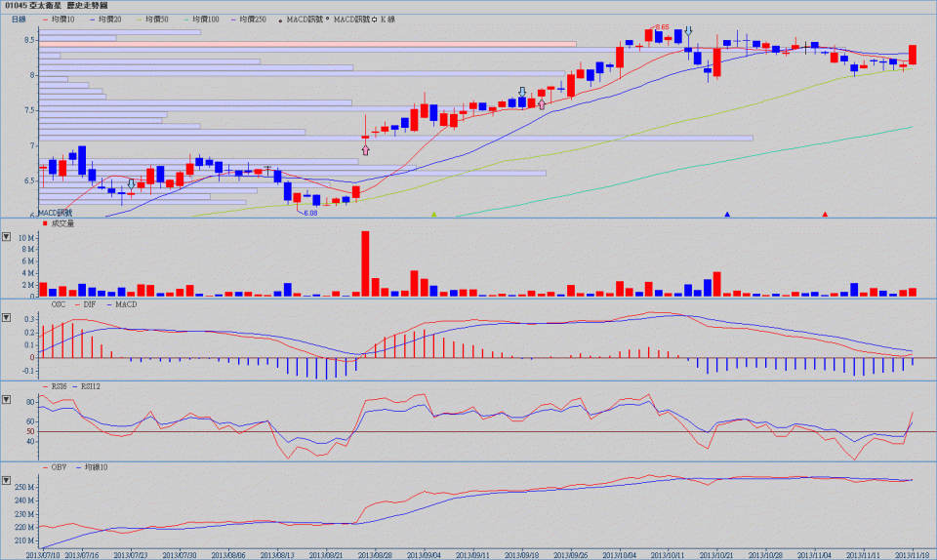Click the red up-arrow MACD buy signal
This screenshot has width=937, height=560.
coord(366,149)
